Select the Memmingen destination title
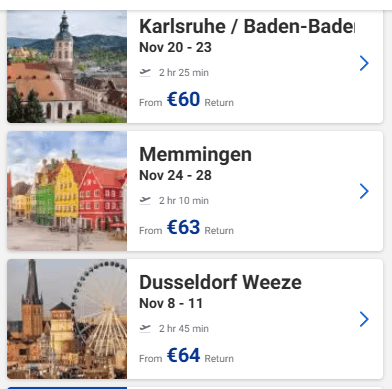The width and height of the screenshot is (392, 389). 195,154
